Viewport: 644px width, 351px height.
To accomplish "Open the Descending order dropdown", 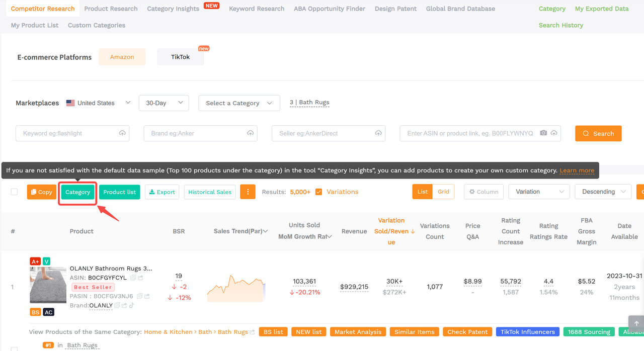I will click(x=603, y=192).
